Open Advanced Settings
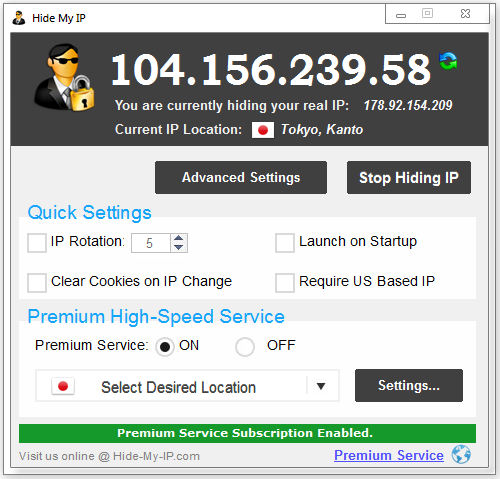 point(241,177)
